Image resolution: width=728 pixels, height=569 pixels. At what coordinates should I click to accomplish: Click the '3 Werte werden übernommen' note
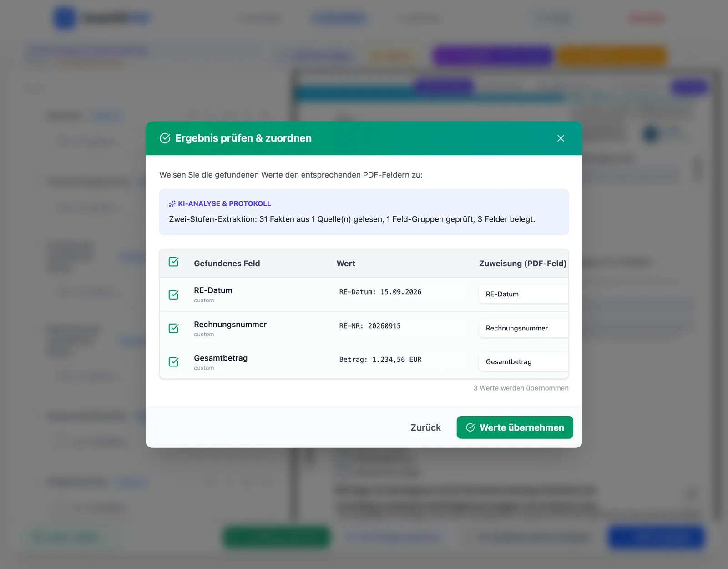click(521, 388)
